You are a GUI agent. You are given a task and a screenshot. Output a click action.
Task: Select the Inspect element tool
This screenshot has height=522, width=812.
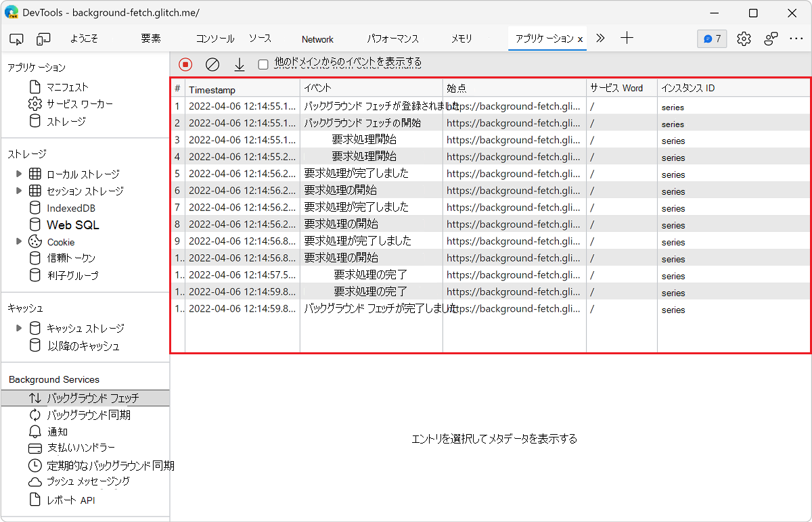coord(17,39)
